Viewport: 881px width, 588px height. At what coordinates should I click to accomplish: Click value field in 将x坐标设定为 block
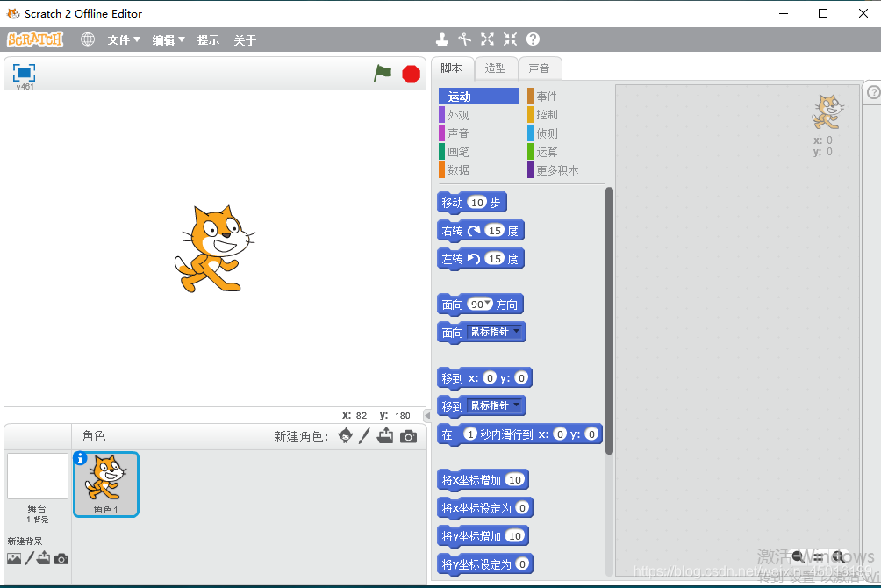tap(522, 507)
